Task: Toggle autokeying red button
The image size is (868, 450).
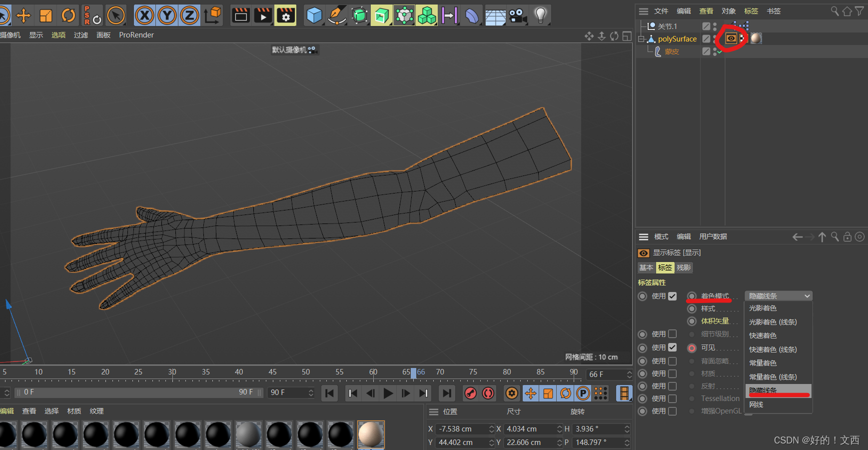Action: (488, 393)
